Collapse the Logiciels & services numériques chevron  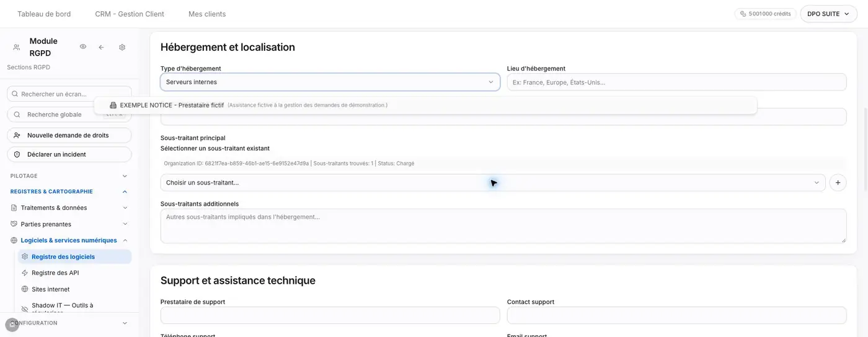coord(125,240)
